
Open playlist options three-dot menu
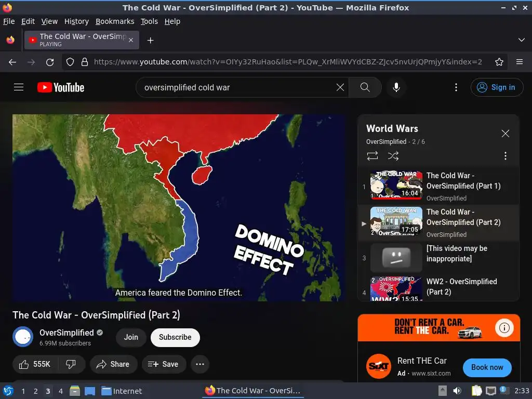505,156
